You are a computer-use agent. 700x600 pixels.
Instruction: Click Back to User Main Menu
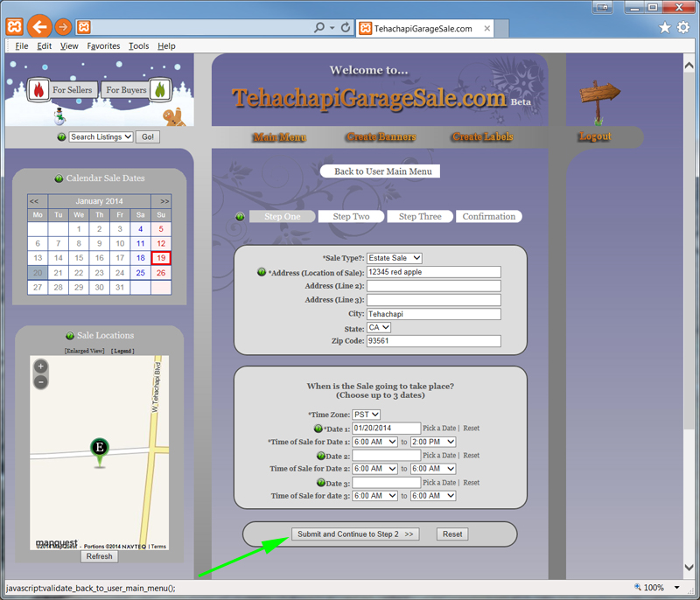coord(381,171)
